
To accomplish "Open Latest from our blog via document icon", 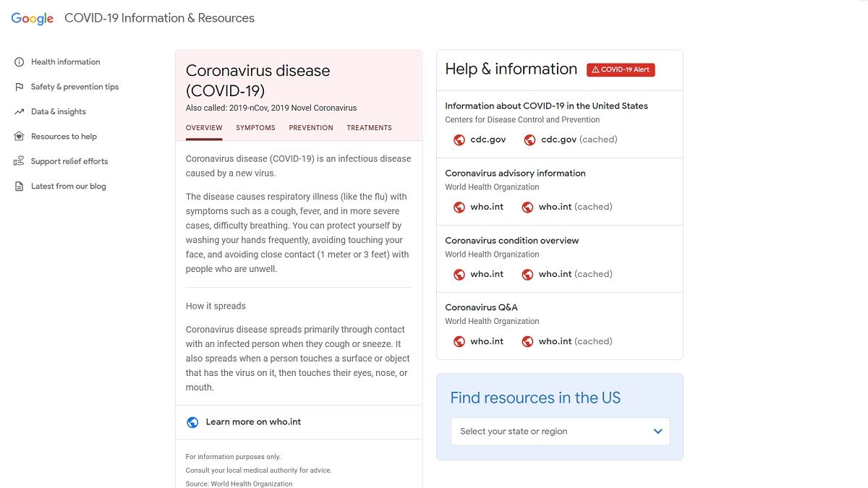I will (20, 186).
